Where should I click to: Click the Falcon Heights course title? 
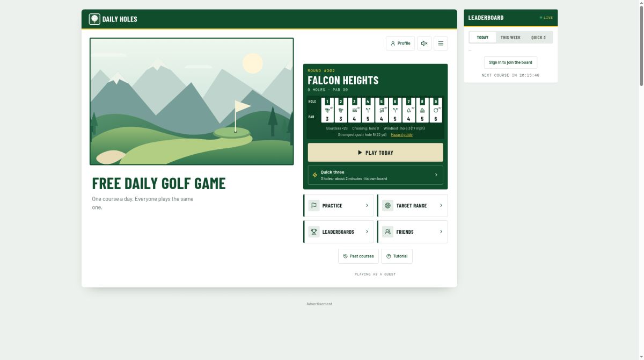(x=343, y=81)
